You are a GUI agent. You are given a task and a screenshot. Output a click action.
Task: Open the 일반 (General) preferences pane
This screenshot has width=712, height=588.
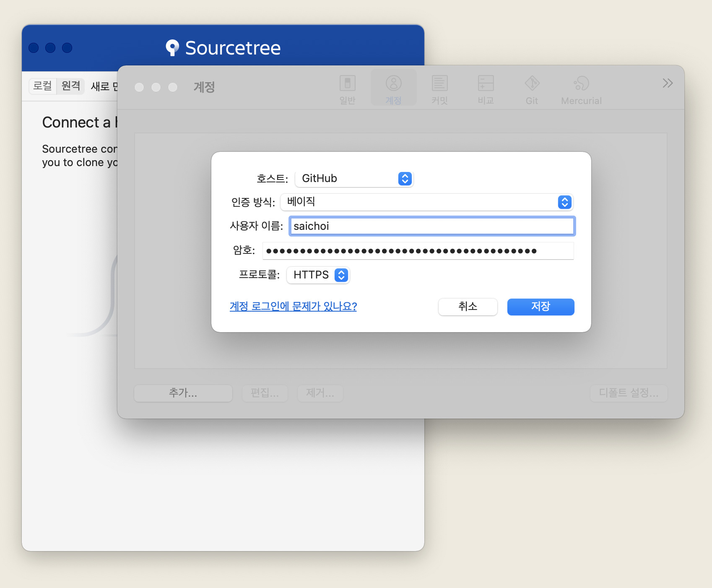coord(347,89)
